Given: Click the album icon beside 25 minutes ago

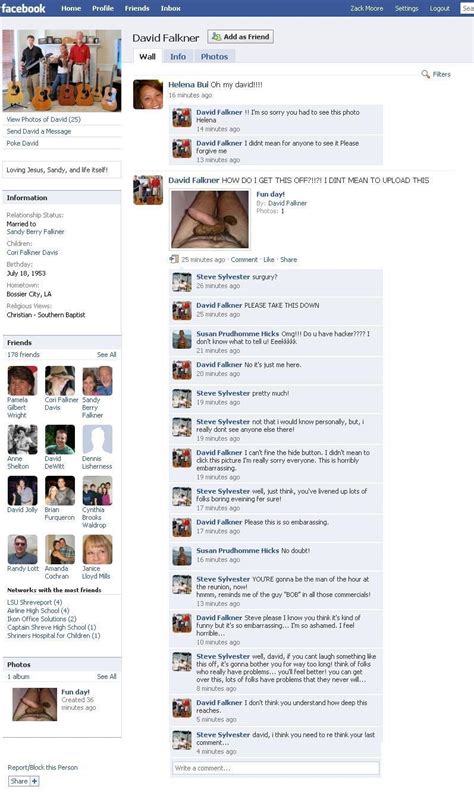Looking at the screenshot, I should [174, 259].
